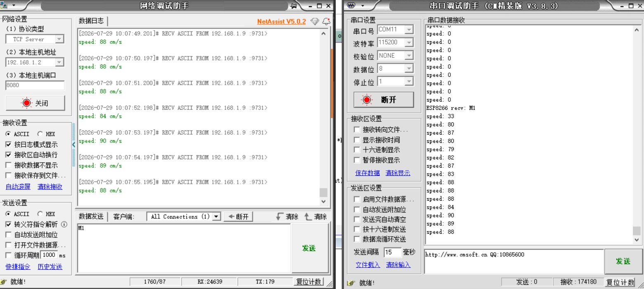
Task: Switch to the 数据日志 tab
Action: tap(92, 21)
